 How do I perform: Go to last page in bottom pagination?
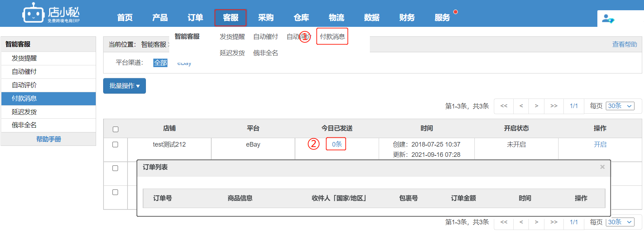[x=554, y=222]
